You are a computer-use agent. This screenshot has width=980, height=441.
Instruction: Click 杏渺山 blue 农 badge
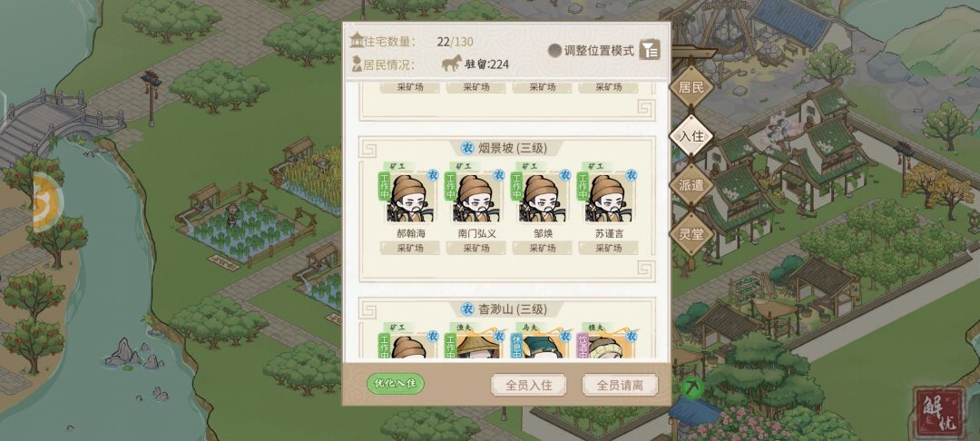[467, 309]
